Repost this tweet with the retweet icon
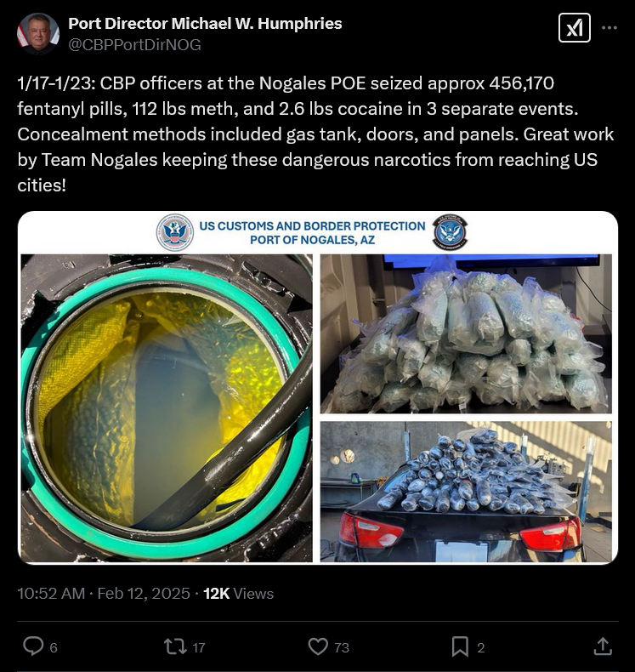This screenshot has width=635, height=672. [175, 646]
